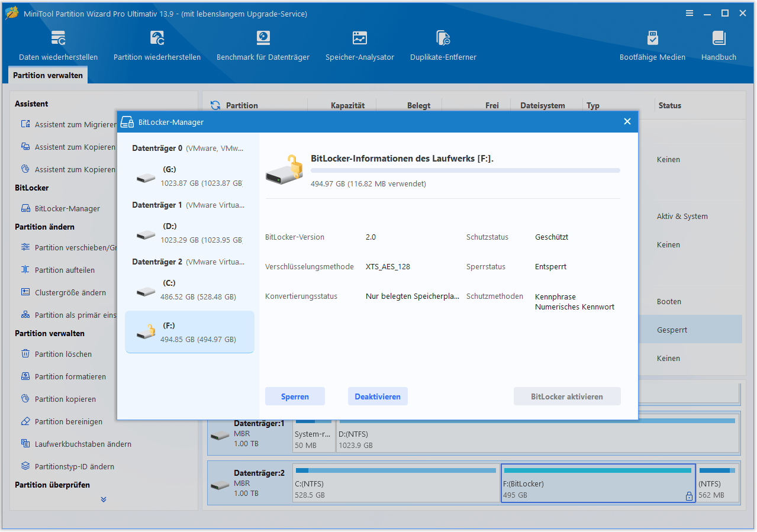Viewport: 757px width, 532px height.
Task: Open Speicher-Analysator
Action: [359, 46]
